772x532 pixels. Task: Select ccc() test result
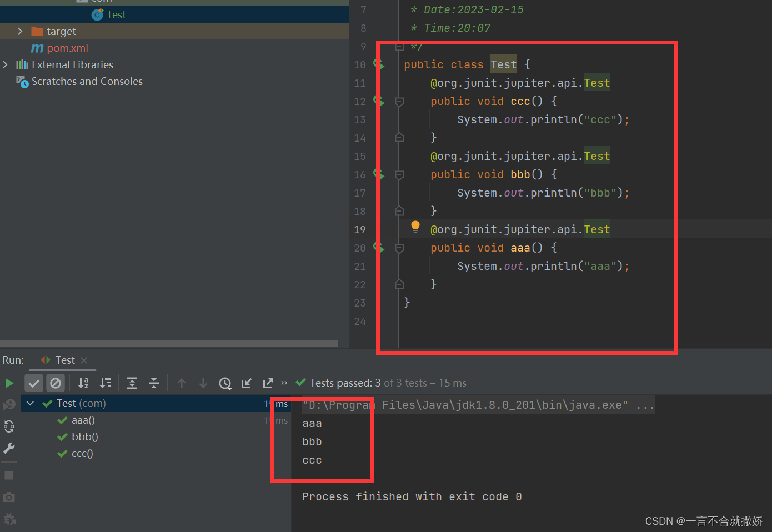(x=82, y=454)
